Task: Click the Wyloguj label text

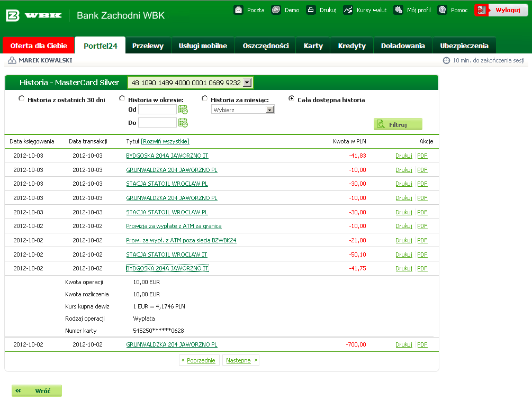Action: 508,10
